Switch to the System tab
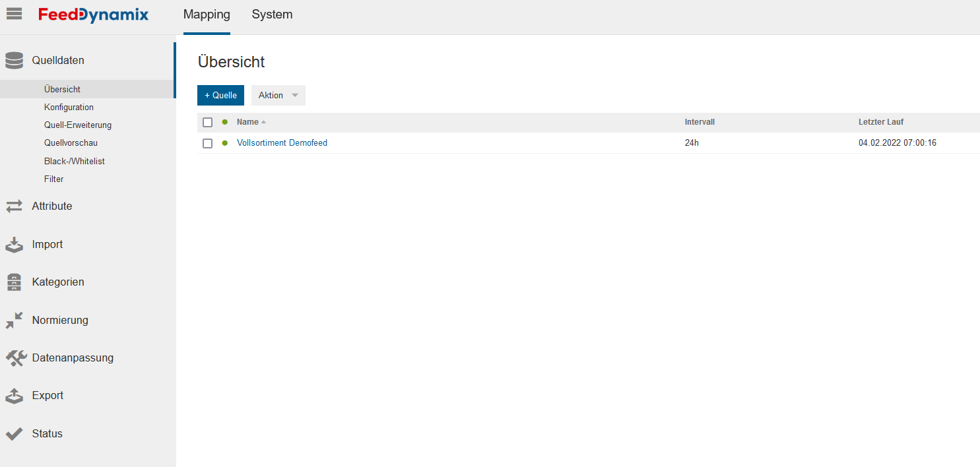Image resolution: width=980 pixels, height=467 pixels. coord(272,15)
